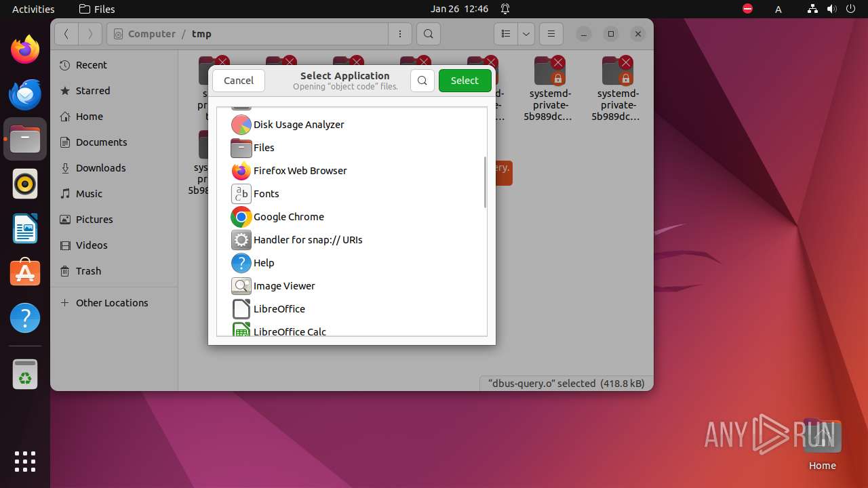This screenshot has width=868, height=488.
Task: Select the LibreOffice Calc icon
Action: (x=241, y=330)
